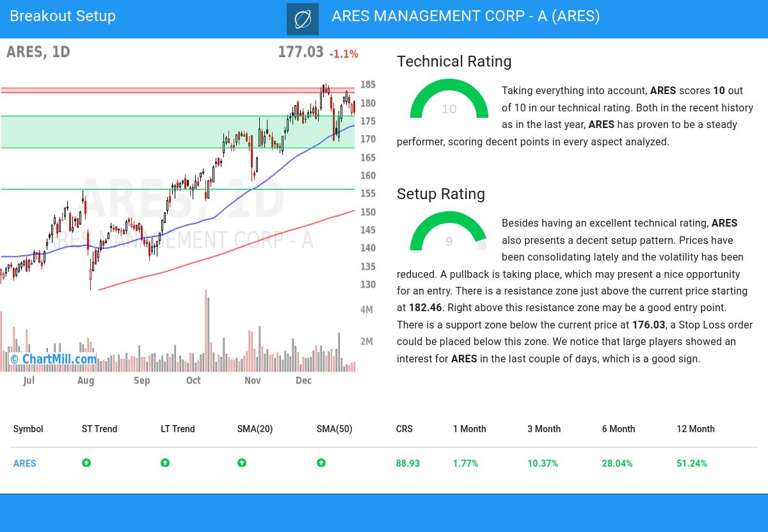Click the 3 Month value 10.37%
The height and width of the screenshot is (532, 768).
click(x=543, y=463)
